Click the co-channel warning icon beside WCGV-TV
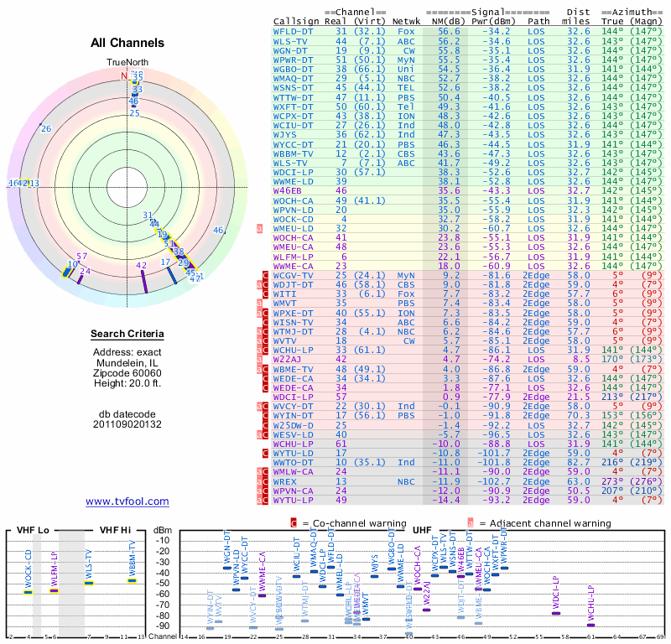The image size is (671, 644). [x=266, y=275]
